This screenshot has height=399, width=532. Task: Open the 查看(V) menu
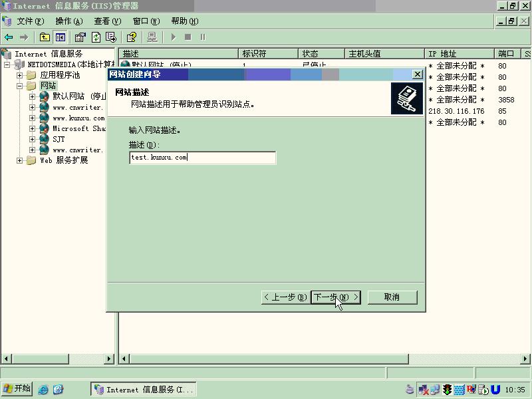[107, 21]
